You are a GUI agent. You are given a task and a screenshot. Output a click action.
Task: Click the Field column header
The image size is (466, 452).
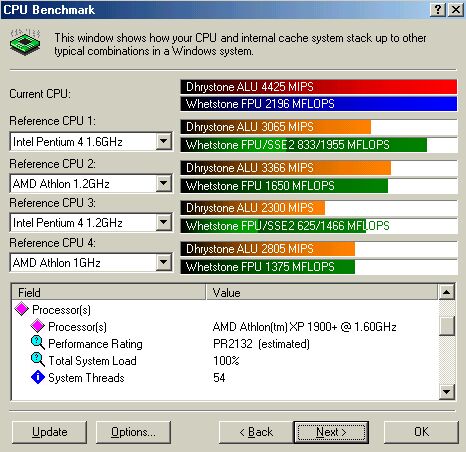(x=109, y=292)
